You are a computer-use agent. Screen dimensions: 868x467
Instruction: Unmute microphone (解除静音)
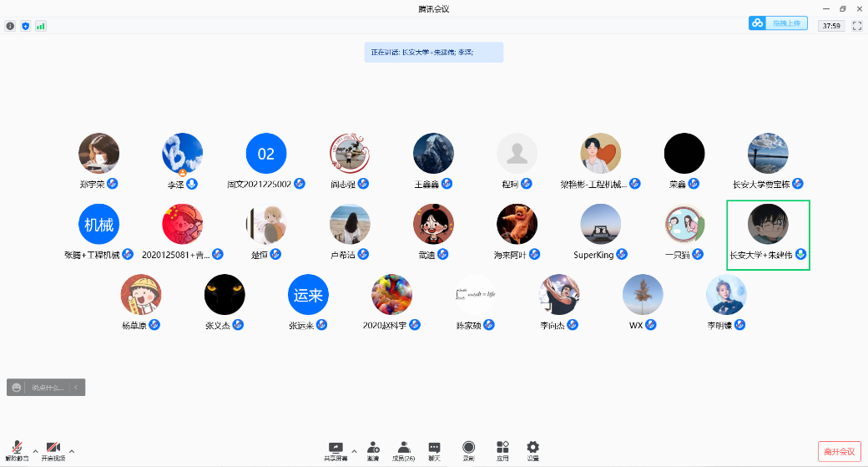coord(17,451)
